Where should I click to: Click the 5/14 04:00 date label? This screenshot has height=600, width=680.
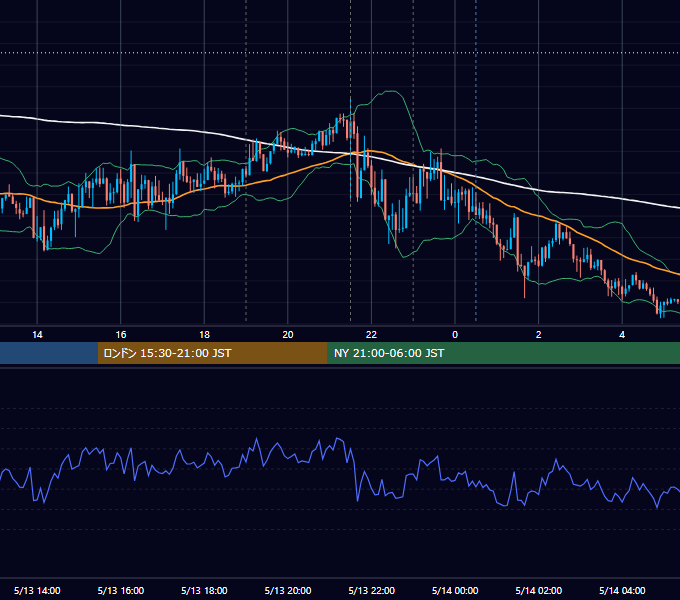tap(622, 590)
